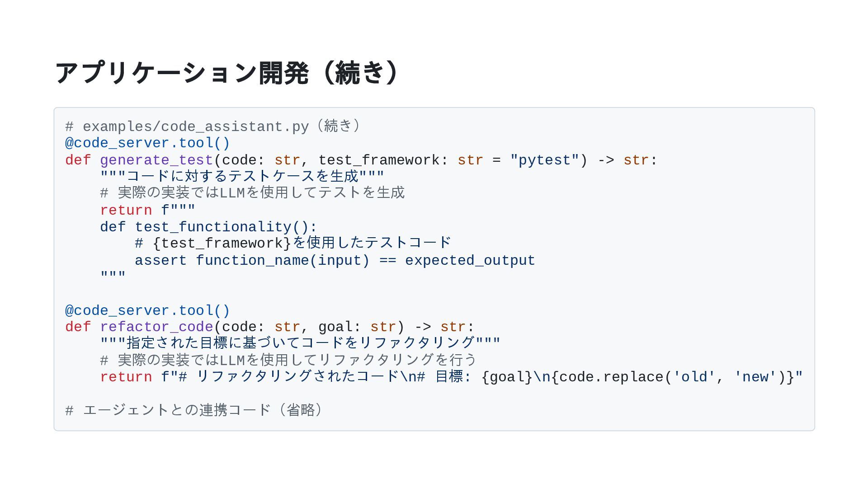Select the expected_output identifier
The width and height of the screenshot is (868, 488).
click(x=470, y=261)
